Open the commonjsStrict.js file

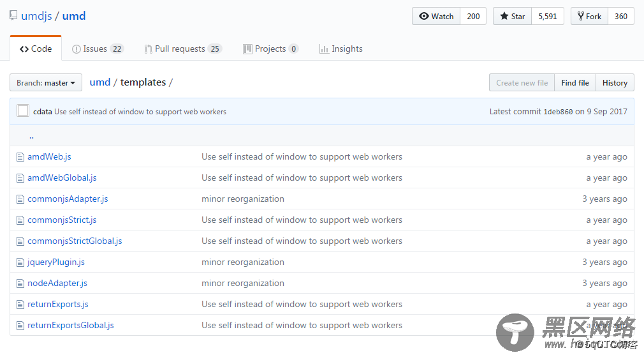click(62, 220)
